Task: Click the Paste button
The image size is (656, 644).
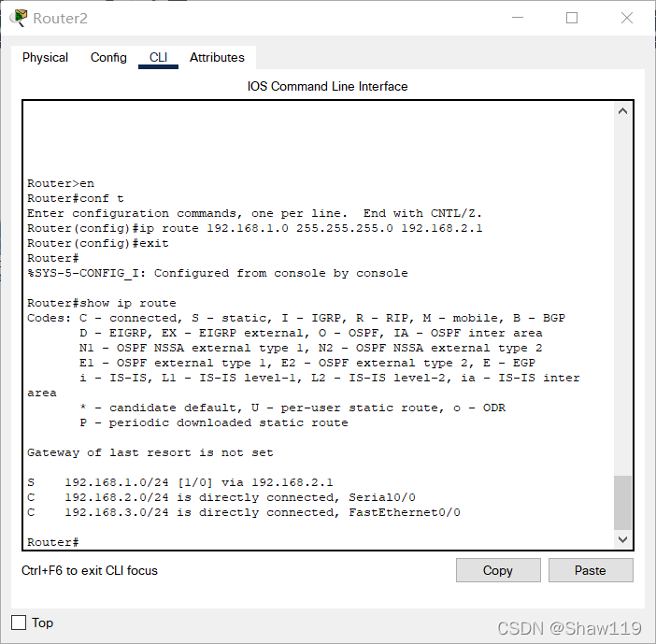Action: 591,570
